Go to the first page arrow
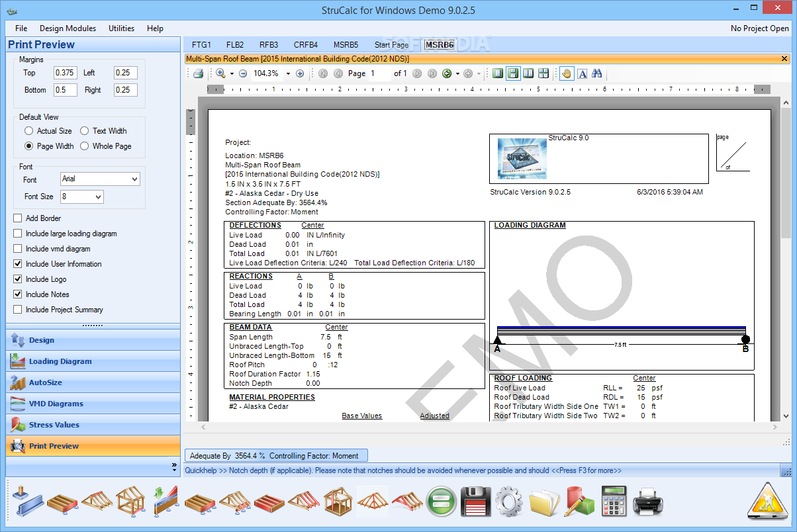This screenshot has width=797, height=532. [323, 73]
